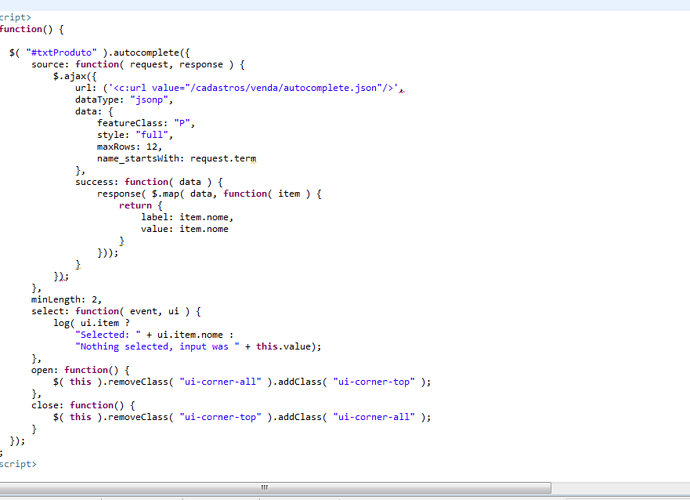
Task: Click the closing script tag line
Action: (x=18, y=464)
